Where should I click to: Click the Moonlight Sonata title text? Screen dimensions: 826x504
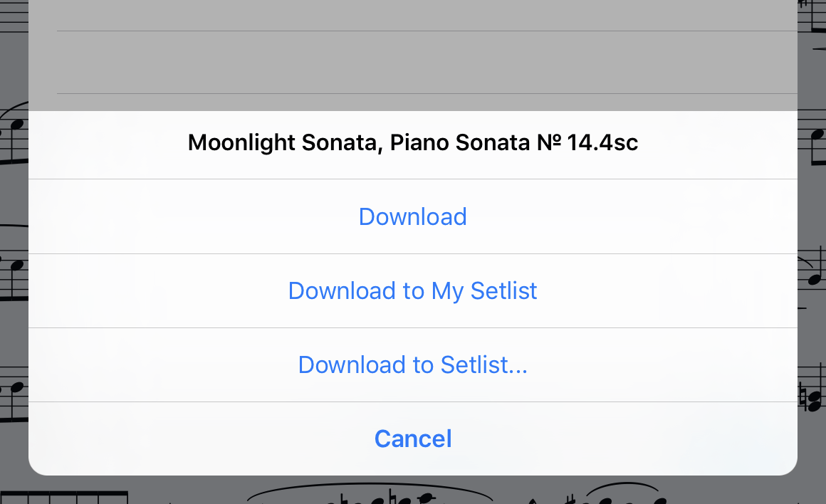413,143
